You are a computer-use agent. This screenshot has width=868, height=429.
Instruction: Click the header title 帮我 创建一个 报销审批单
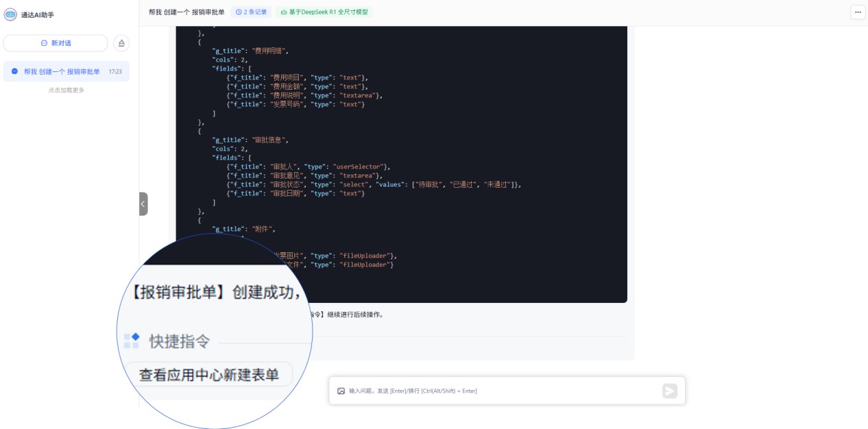coord(186,12)
